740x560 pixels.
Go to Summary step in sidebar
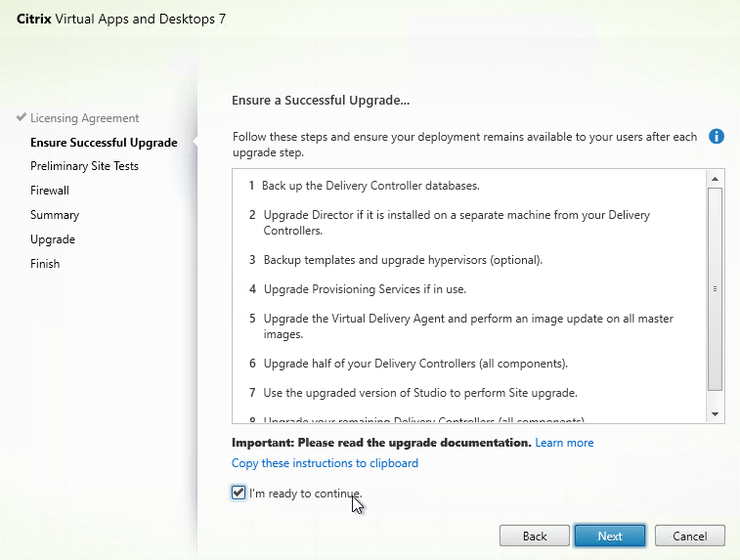click(x=55, y=215)
